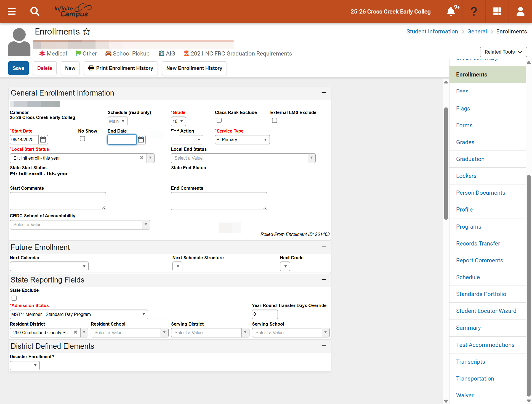Enable the State Exclude checkbox
The width and height of the screenshot is (532, 404).
[14, 298]
